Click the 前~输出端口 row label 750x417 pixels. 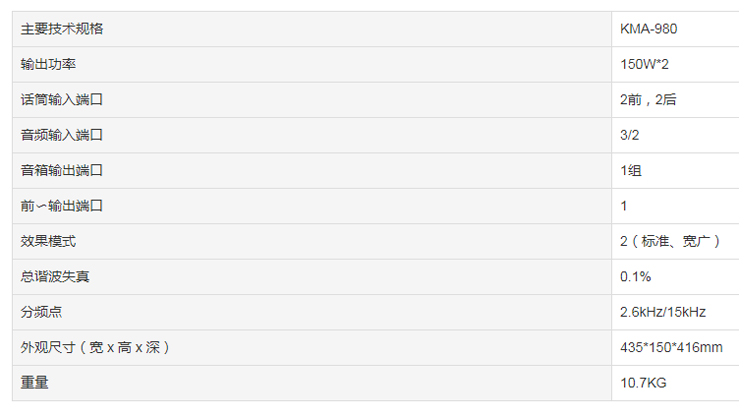coord(62,206)
